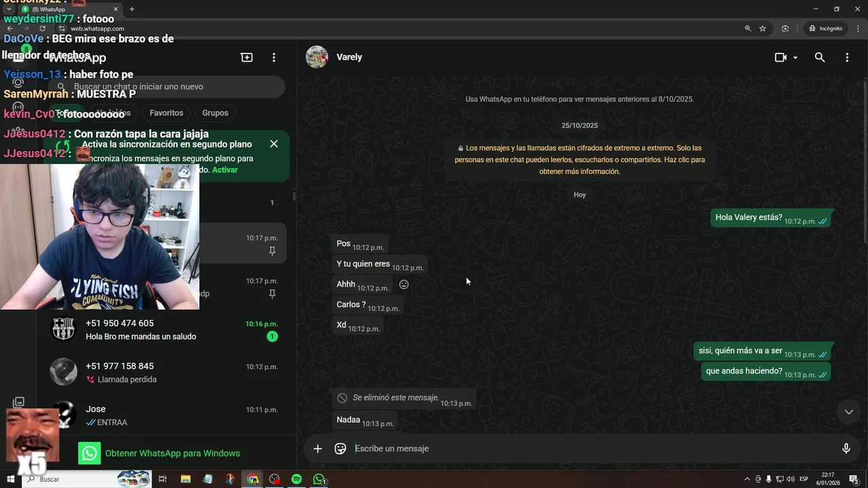This screenshot has height=488, width=868.
Task: Click the taskbar Buscar search box
Action: click(x=87, y=479)
